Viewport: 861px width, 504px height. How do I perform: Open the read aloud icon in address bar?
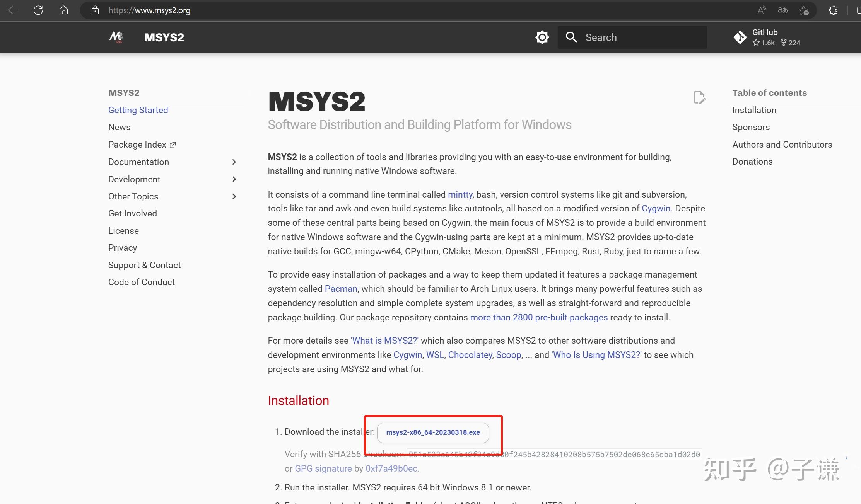pos(762,10)
